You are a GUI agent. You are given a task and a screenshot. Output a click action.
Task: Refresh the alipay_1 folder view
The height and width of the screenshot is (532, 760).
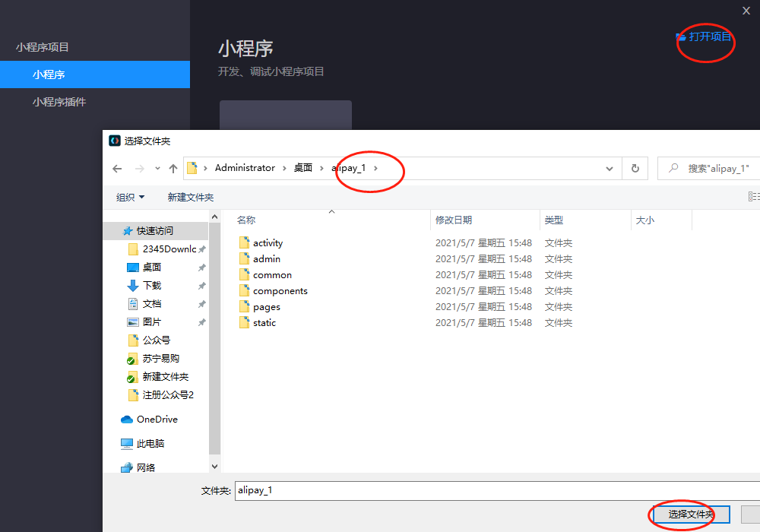click(x=635, y=168)
